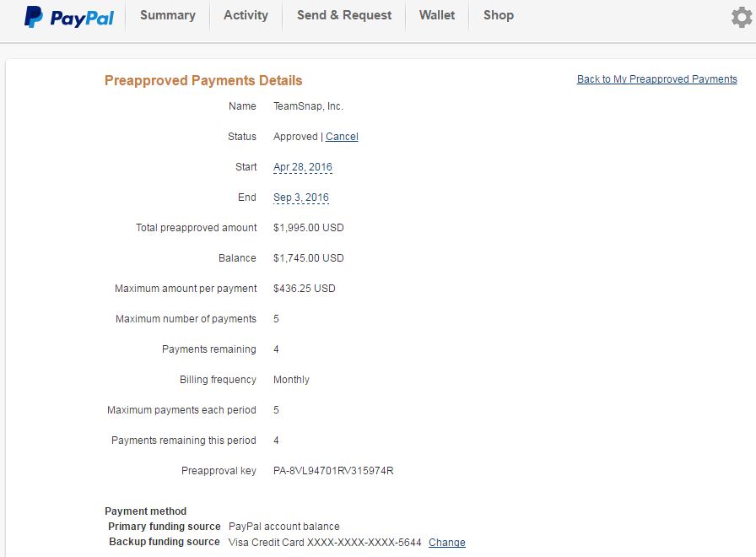The width and height of the screenshot is (756, 557).
Task: Click the Payments remaining this period label
Action: coord(184,441)
